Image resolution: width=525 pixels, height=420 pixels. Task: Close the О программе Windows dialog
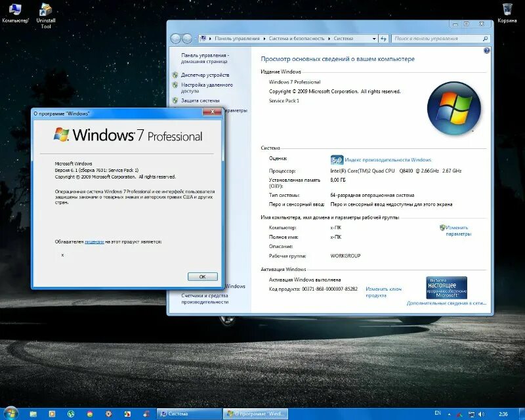point(212,112)
